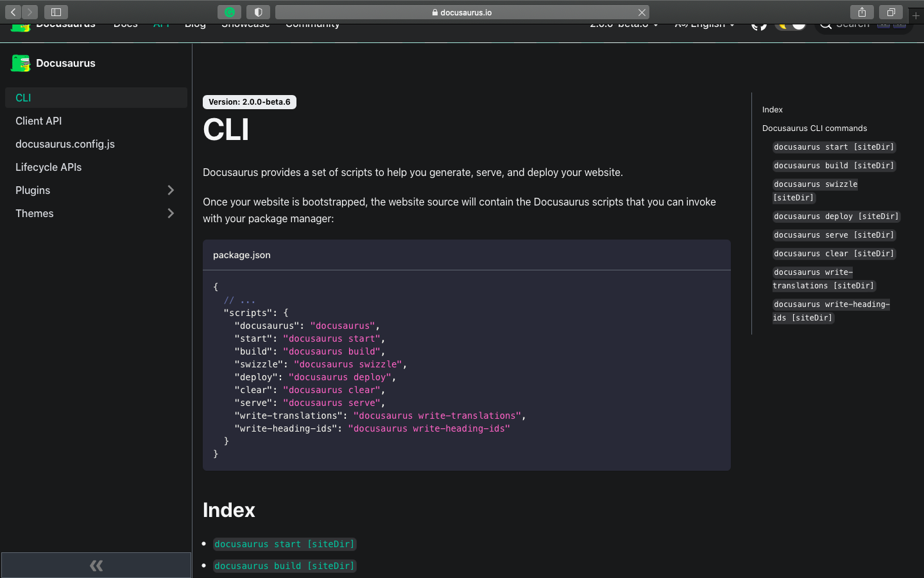The height and width of the screenshot is (578, 924).
Task: Click the large CLI page heading
Action: pyautogui.click(x=226, y=129)
